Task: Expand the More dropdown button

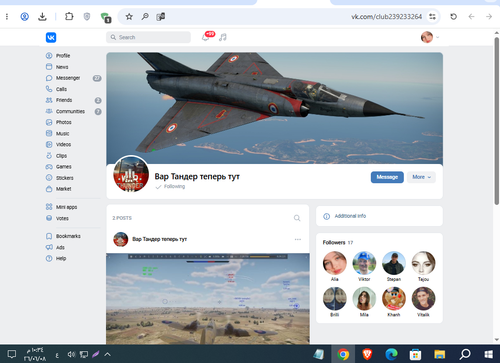Action: 421,177
